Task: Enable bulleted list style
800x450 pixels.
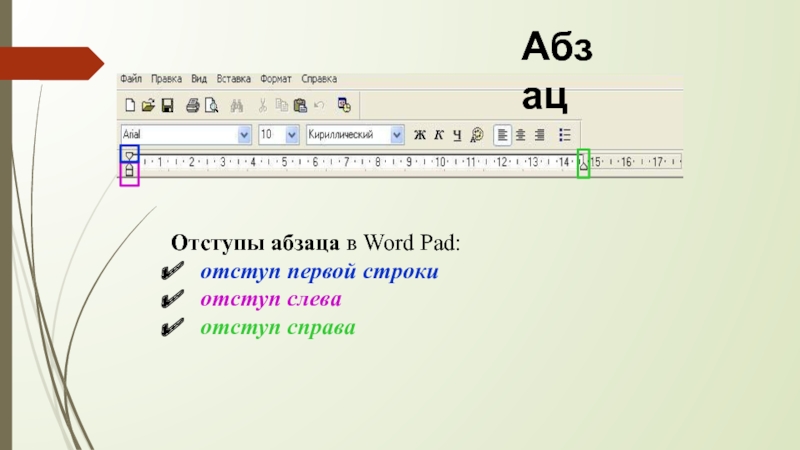Action: [x=565, y=134]
